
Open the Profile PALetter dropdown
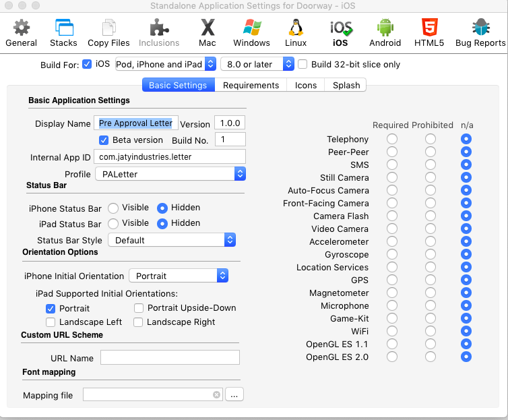pos(170,175)
